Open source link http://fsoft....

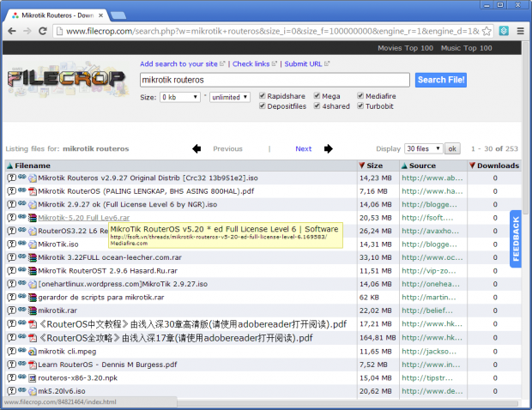point(427,218)
